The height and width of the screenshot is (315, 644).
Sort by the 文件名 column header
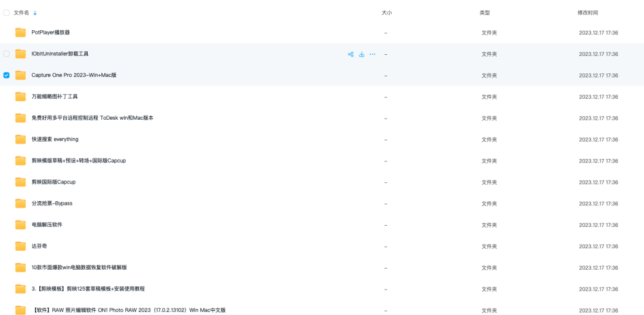(21, 13)
